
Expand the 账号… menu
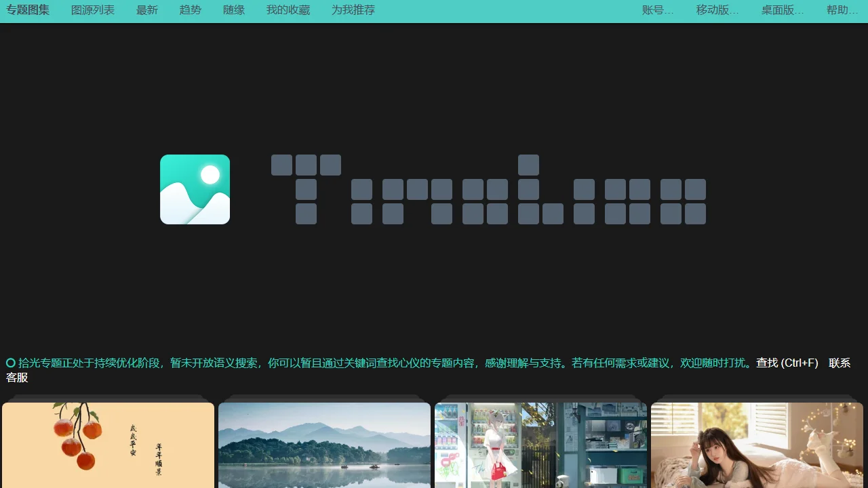658,10
